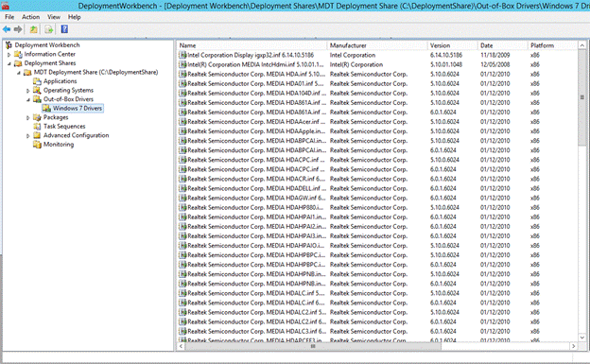Collapse the Deployment Shares node

(9, 63)
